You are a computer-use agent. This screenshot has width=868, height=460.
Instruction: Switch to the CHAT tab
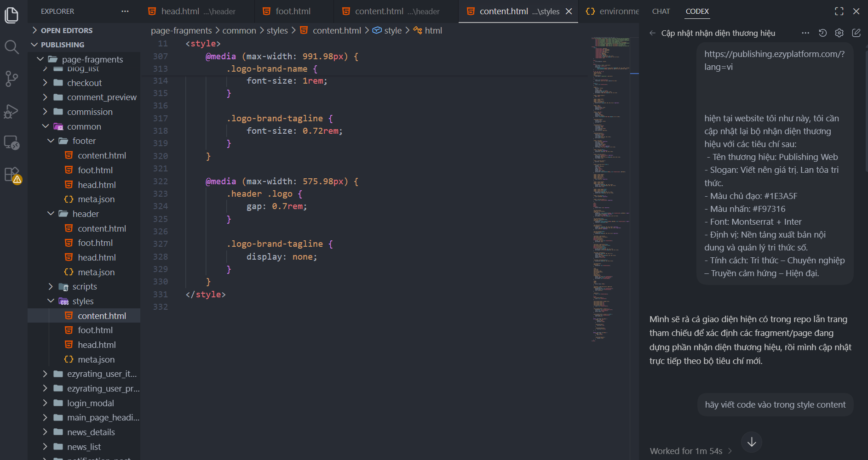point(661,11)
